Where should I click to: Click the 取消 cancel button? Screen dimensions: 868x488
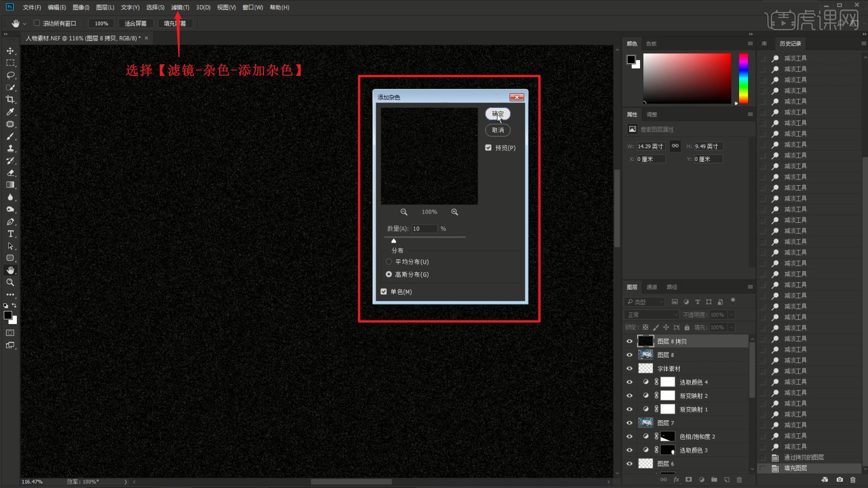click(498, 130)
